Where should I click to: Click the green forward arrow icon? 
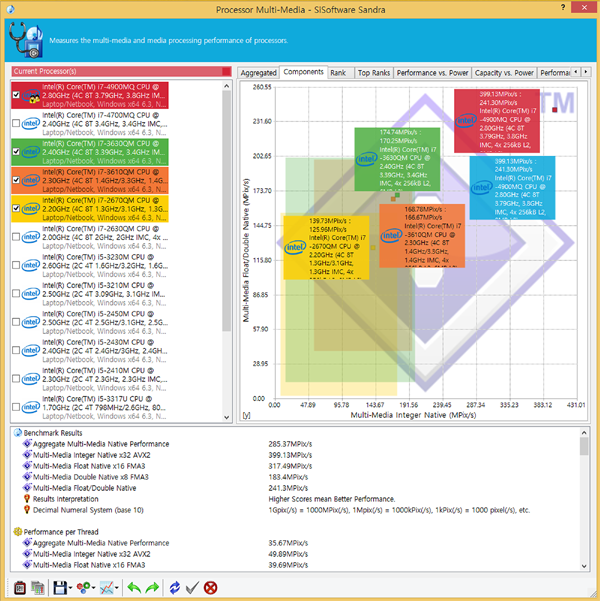152,588
